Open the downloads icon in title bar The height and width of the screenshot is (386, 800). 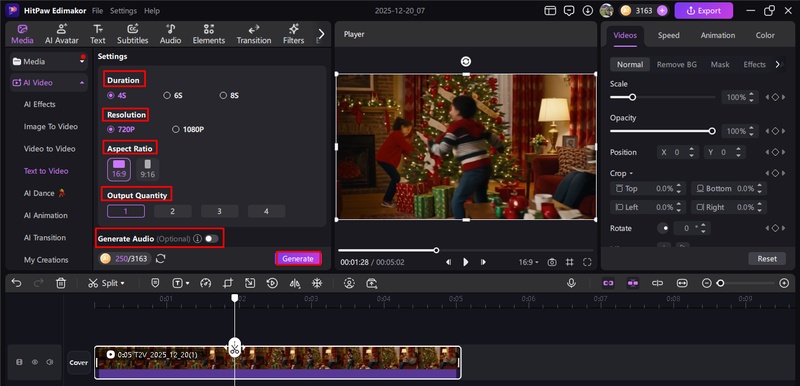(588, 11)
